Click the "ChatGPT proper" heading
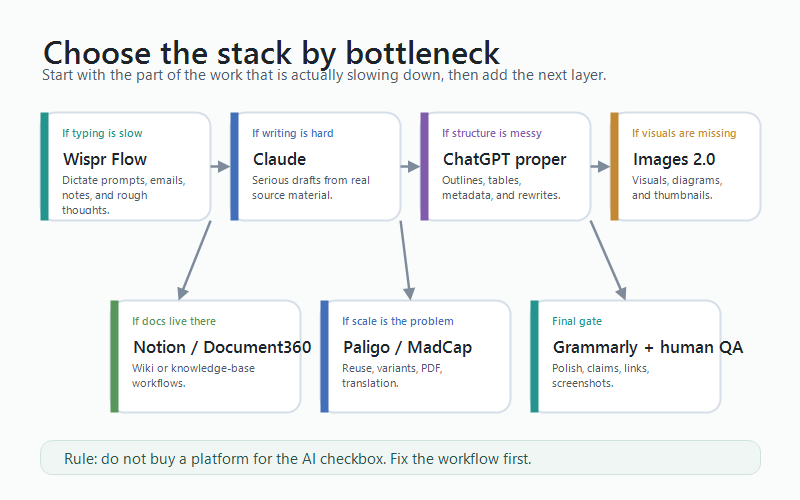The image size is (800, 500). click(x=504, y=159)
